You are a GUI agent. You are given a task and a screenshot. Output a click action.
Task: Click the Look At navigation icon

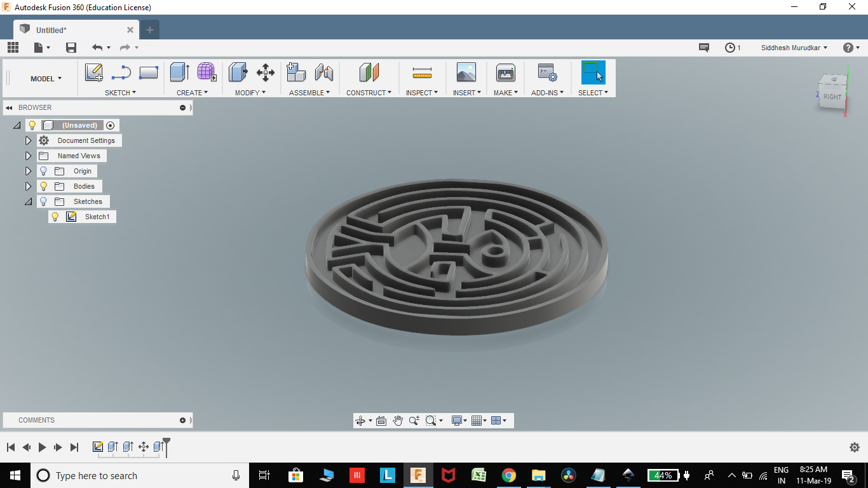pyautogui.click(x=381, y=421)
